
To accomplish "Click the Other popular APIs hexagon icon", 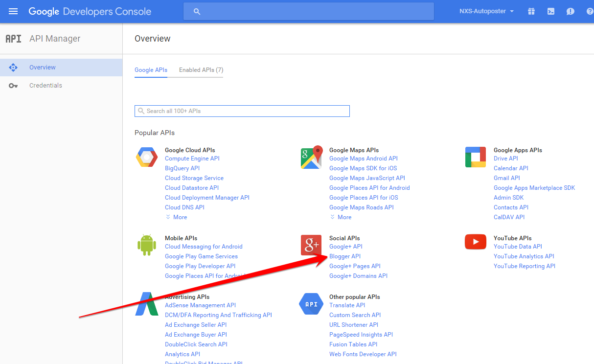I will (311, 304).
